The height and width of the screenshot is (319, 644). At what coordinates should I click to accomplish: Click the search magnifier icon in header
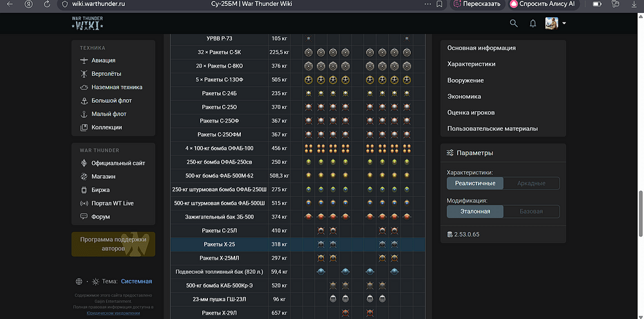point(513,24)
